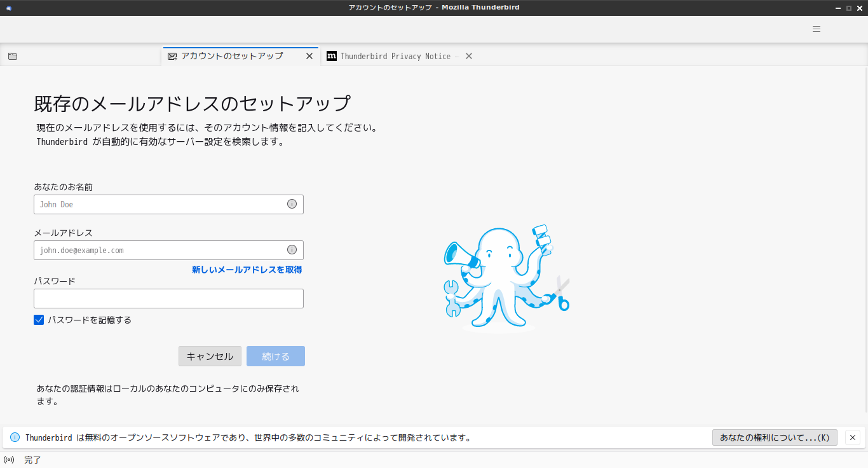
Task: Minimize the Thunderbird window
Action: pos(838,8)
